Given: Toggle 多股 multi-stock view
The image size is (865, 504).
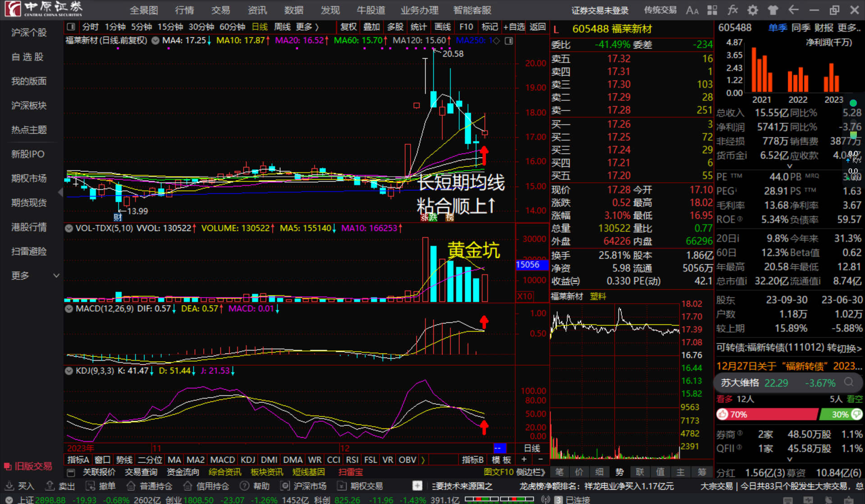Looking at the screenshot, I should [x=395, y=27].
